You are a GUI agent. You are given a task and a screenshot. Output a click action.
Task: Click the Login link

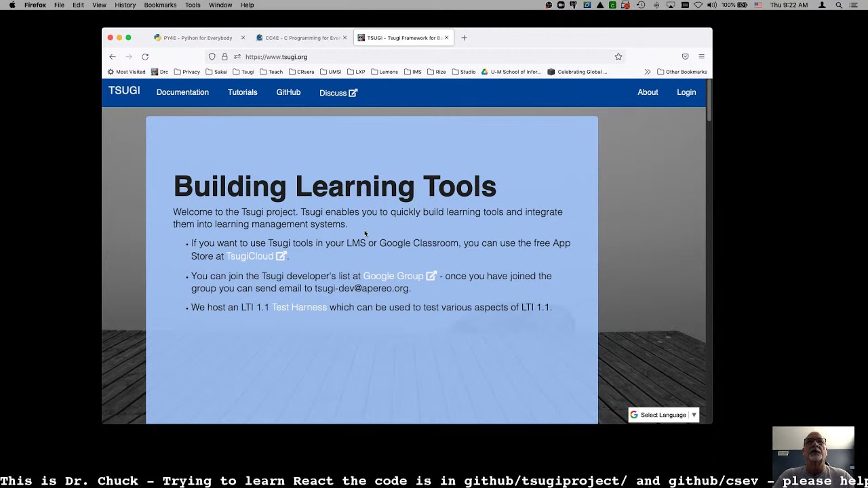tap(686, 92)
